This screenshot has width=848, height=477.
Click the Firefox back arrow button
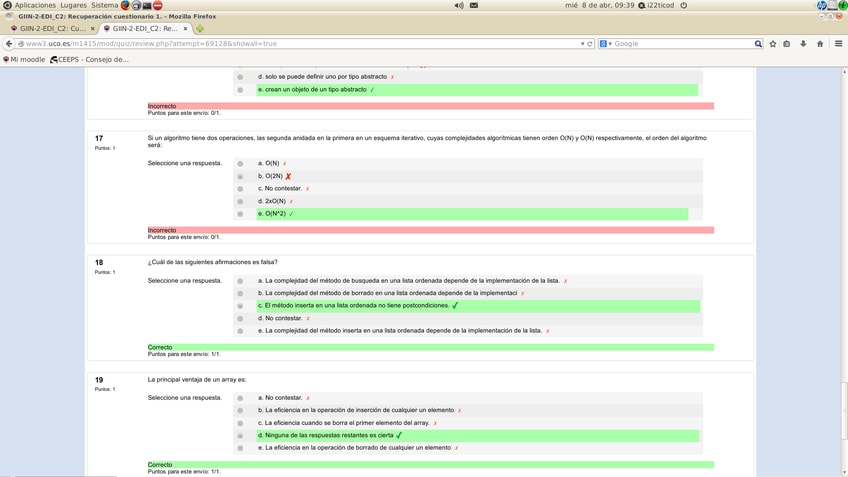[9, 44]
